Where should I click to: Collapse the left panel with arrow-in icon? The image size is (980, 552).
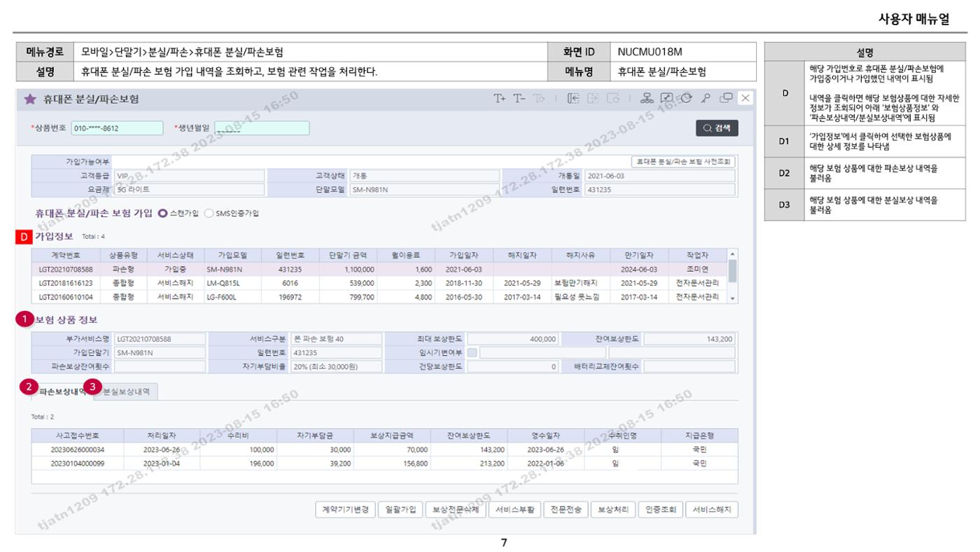pyautogui.click(x=573, y=99)
